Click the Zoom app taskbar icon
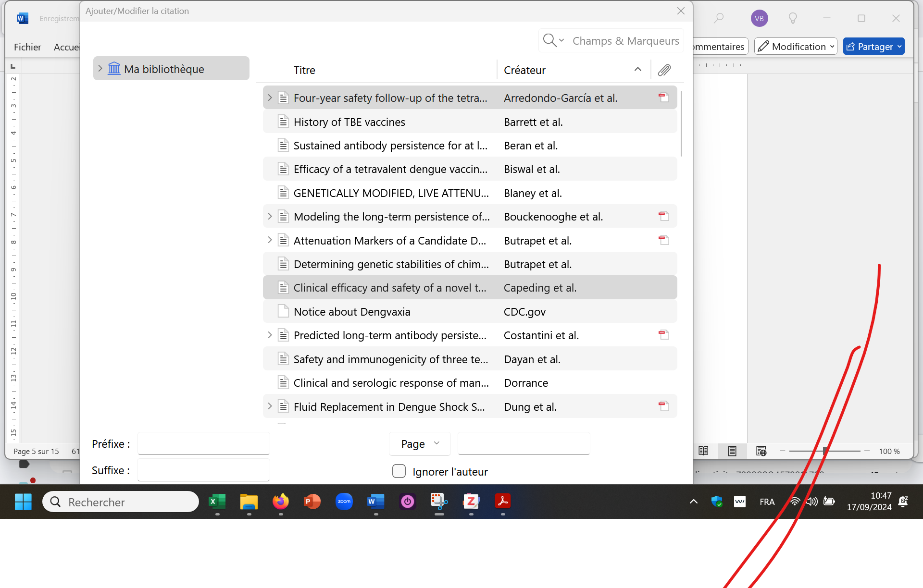 tap(344, 502)
